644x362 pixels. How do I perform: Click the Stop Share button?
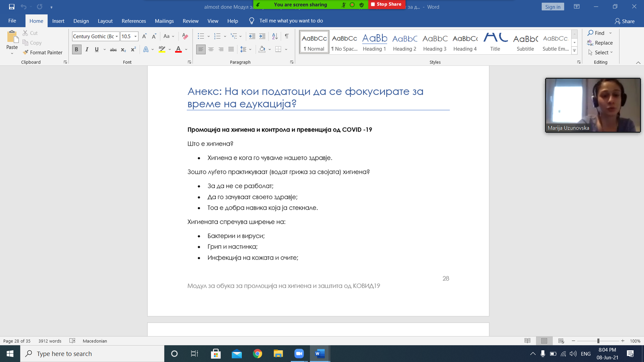[386, 4]
